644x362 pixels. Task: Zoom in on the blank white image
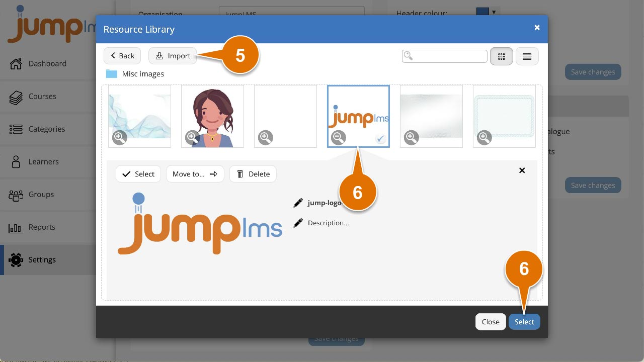(x=265, y=137)
